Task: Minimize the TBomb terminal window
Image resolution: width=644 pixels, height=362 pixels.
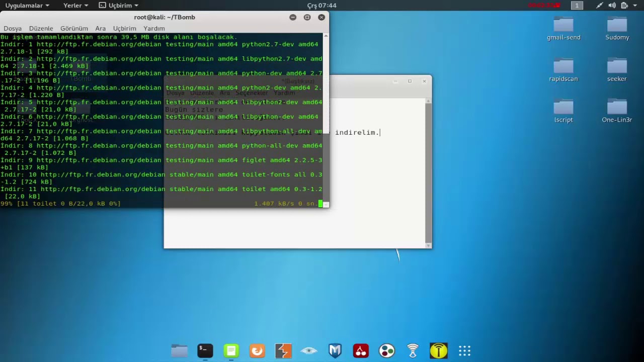Action: click(x=293, y=17)
